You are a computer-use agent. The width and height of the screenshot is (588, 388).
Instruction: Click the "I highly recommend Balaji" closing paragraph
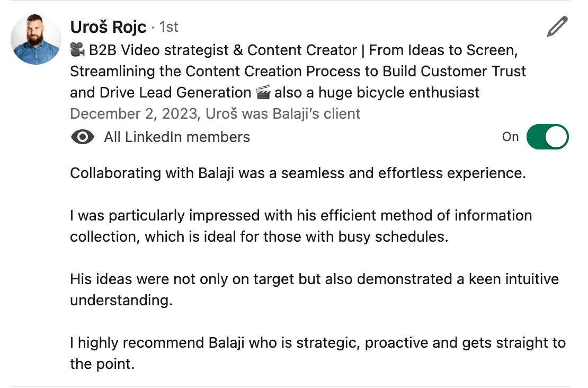pos(317,343)
